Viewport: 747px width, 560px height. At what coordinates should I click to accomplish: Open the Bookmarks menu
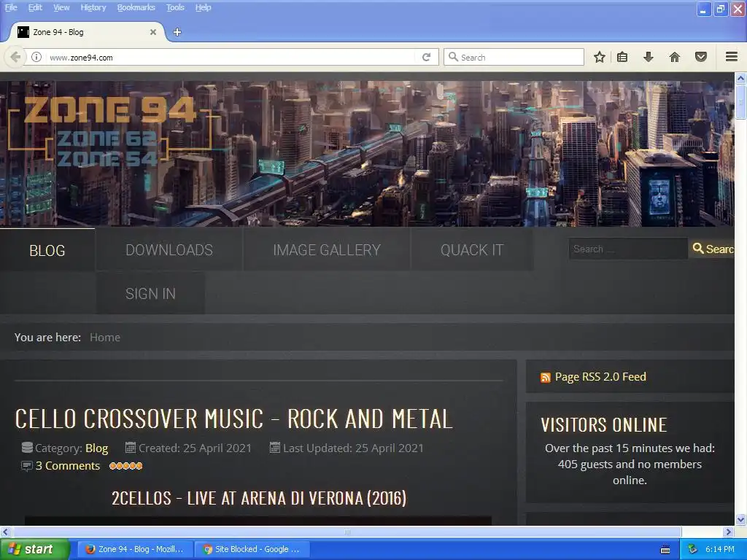click(136, 7)
